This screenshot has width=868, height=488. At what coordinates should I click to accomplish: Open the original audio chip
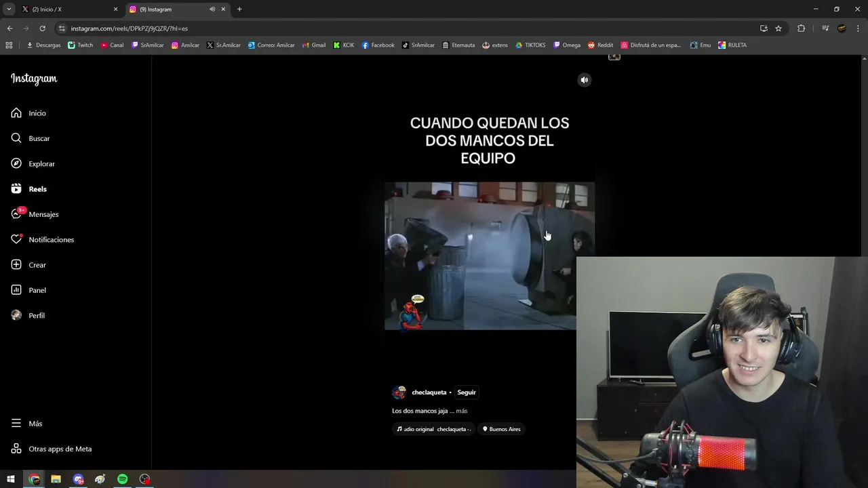433,429
